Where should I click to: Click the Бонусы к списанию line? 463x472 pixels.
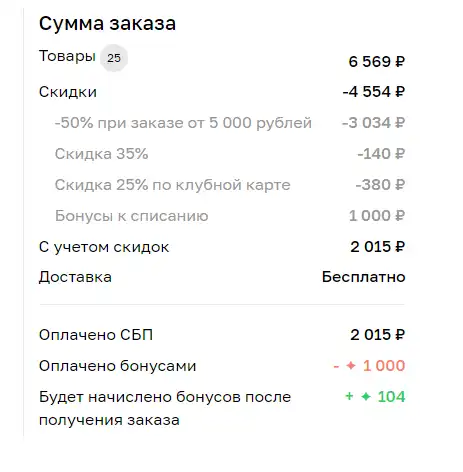click(x=132, y=216)
